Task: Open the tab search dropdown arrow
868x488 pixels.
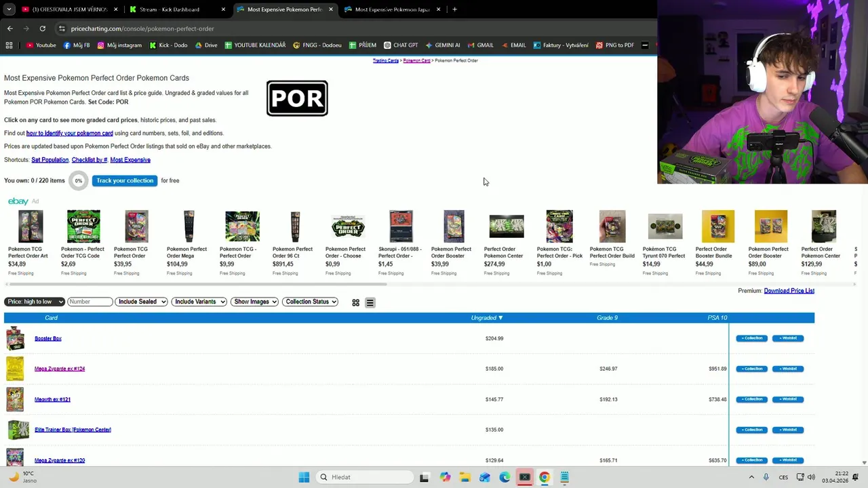Action: click(8, 9)
